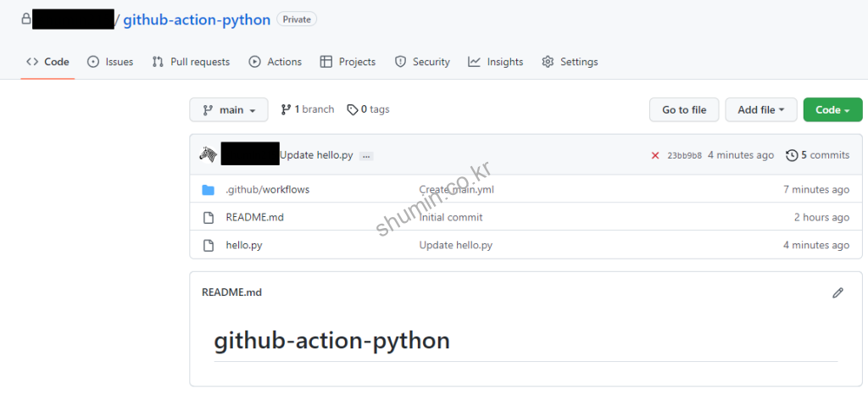Open the commit history clock icon
This screenshot has width=868, height=395.
(792, 155)
